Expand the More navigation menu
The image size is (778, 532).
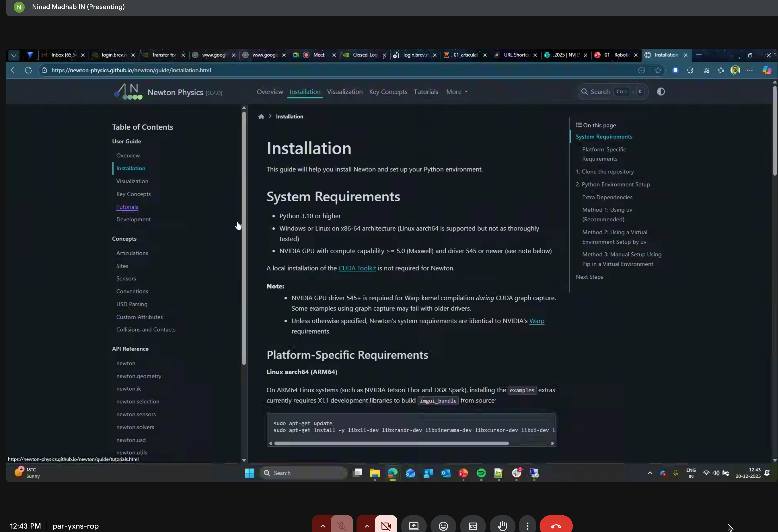tap(457, 91)
